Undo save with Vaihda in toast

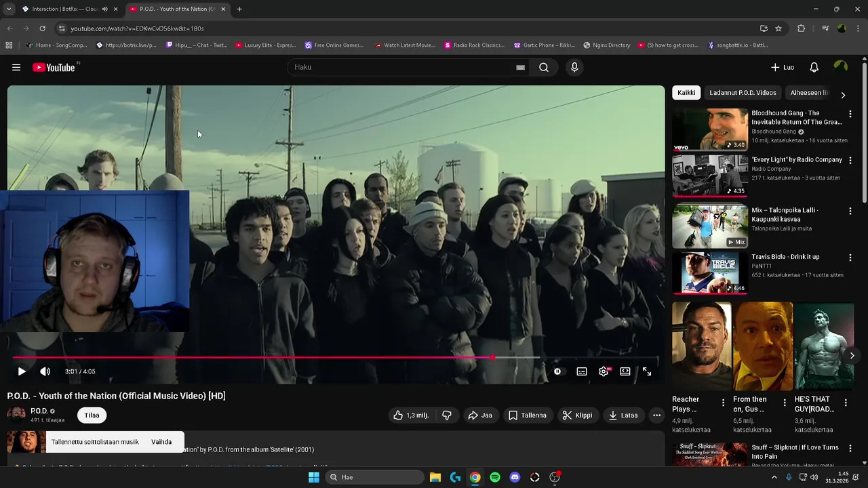tap(161, 442)
